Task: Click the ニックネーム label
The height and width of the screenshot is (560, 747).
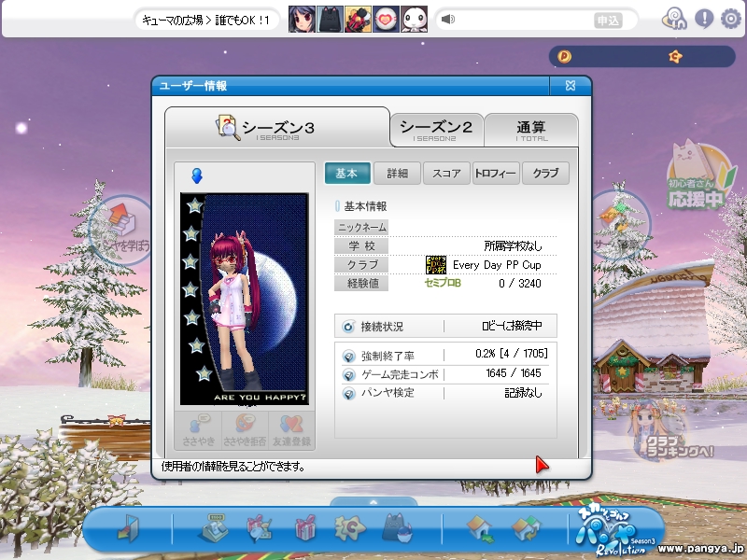Action: tap(361, 228)
